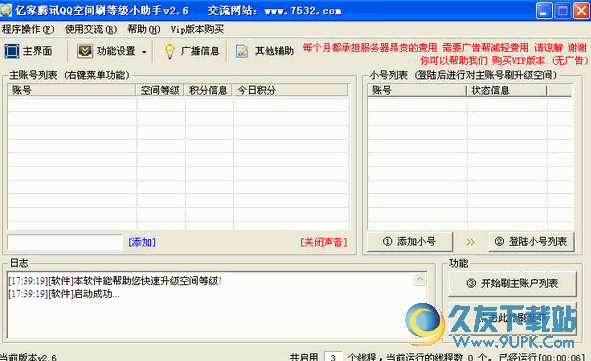Open the 帮助 menu
The height and width of the screenshot is (361, 591).
pos(144,29)
